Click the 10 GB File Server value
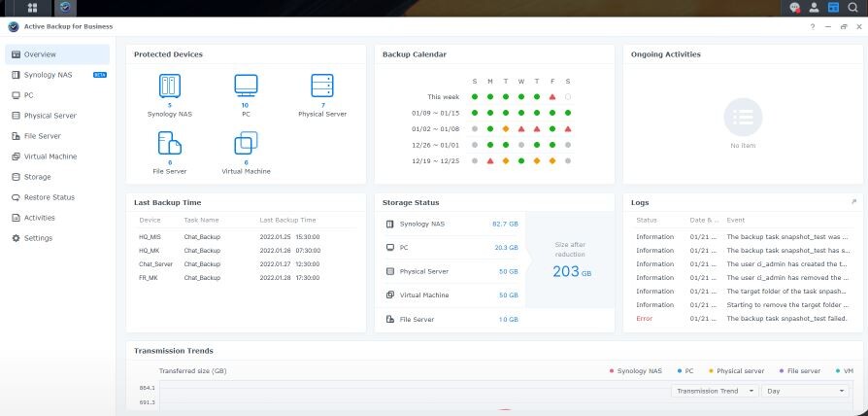The image size is (868, 416). tap(509, 320)
